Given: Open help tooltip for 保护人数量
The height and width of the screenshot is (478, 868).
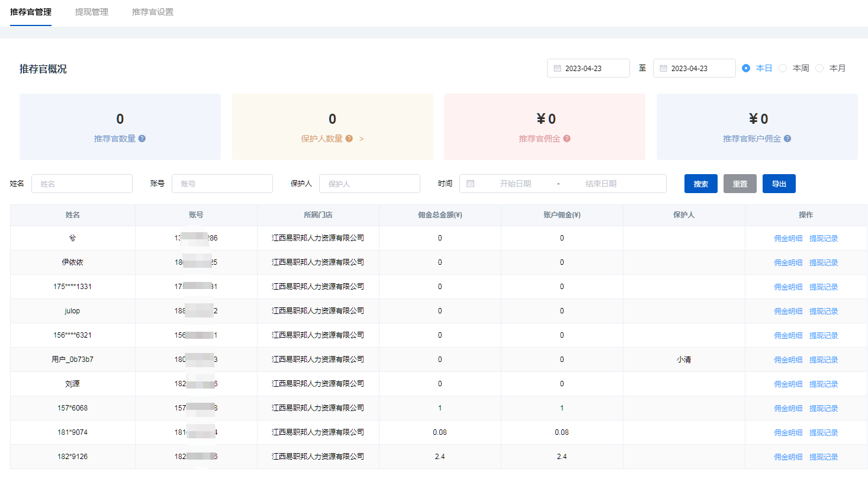Looking at the screenshot, I should 349,139.
